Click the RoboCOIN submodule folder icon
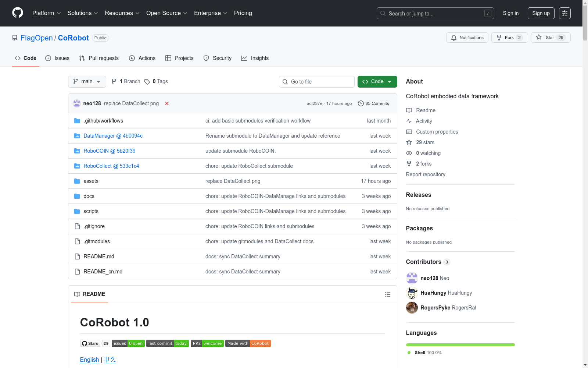 (77, 151)
